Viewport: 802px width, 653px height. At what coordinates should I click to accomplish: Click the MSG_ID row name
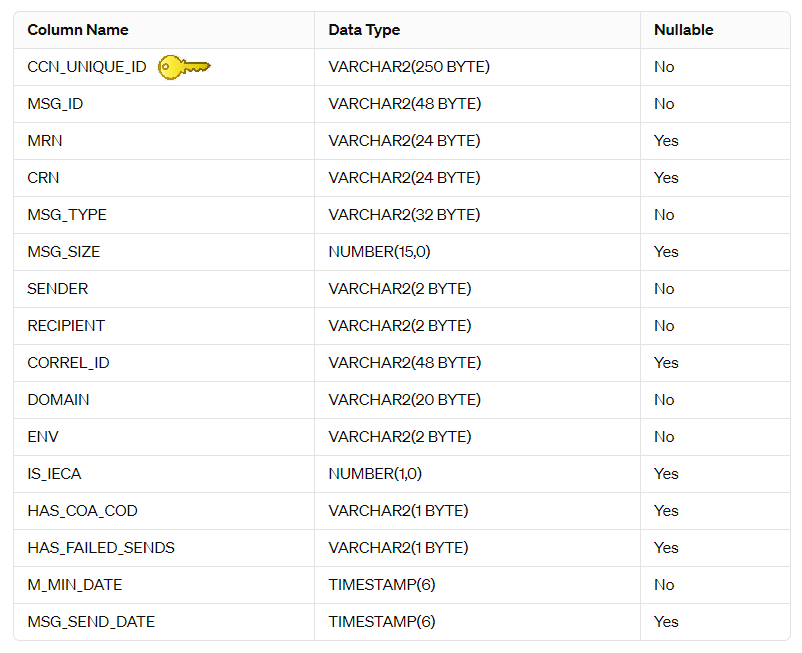click(55, 104)
